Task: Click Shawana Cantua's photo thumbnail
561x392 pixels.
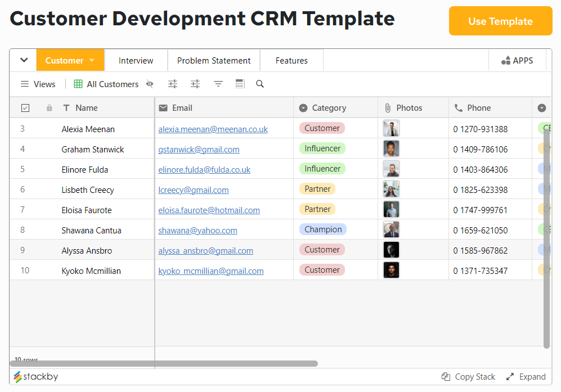Action: pyautogui.click(x=391, y=229)
